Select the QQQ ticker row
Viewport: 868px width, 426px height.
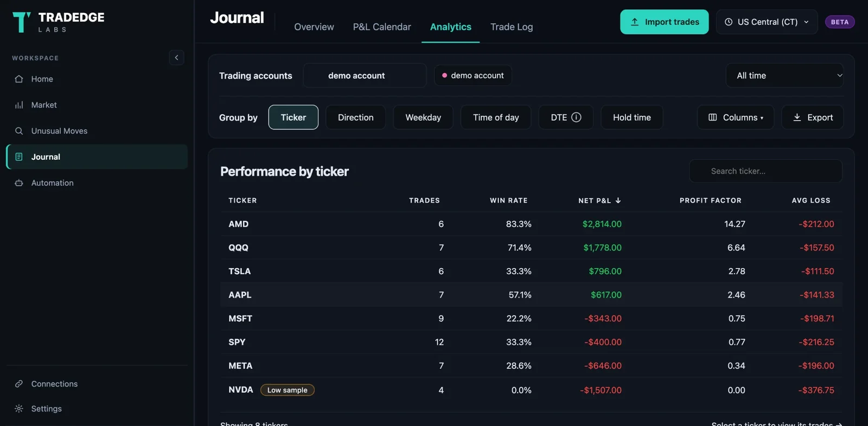click(x=532, y=248)
